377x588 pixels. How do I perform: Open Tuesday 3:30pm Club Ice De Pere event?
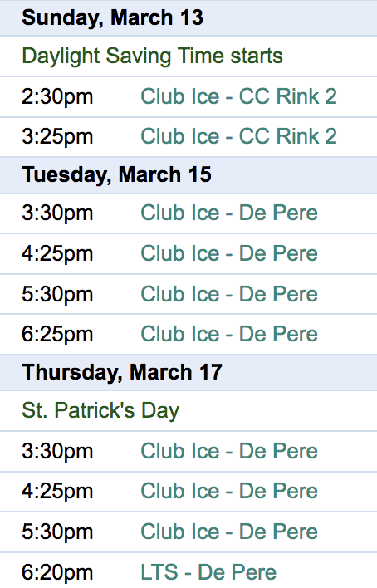pos(229,213)
